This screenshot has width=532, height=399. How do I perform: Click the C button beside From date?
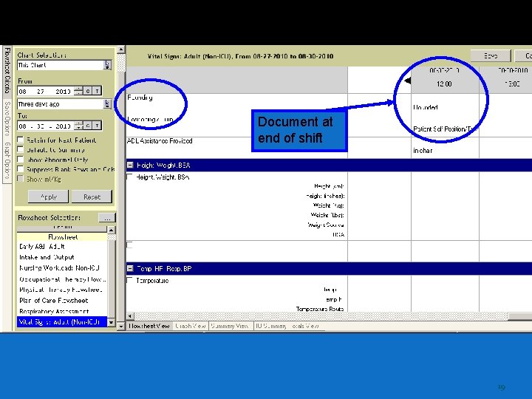click(x=87, y=91)
